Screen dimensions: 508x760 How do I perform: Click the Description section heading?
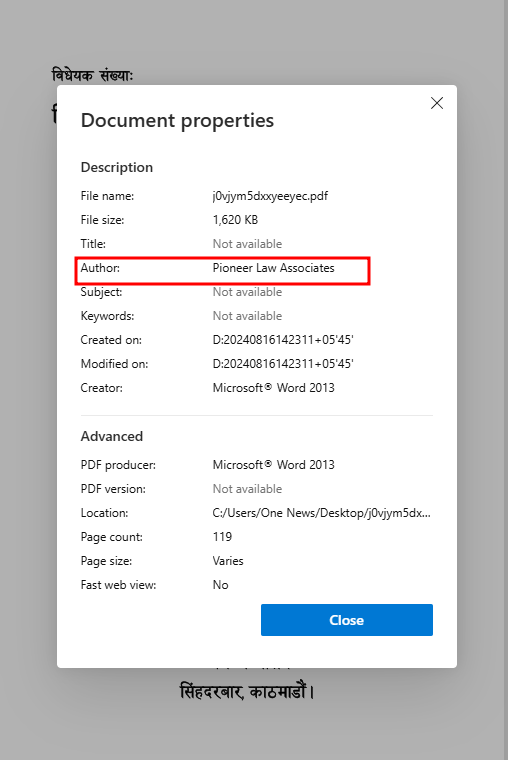click(x=117, y=167)
